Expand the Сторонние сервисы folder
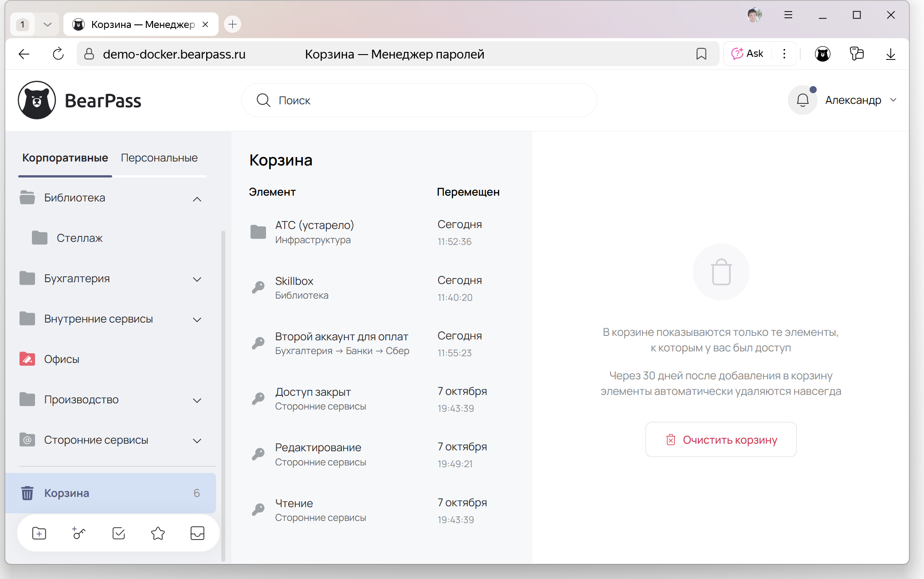The width and height of the screenshot is (924, 579). coord(197,441)
